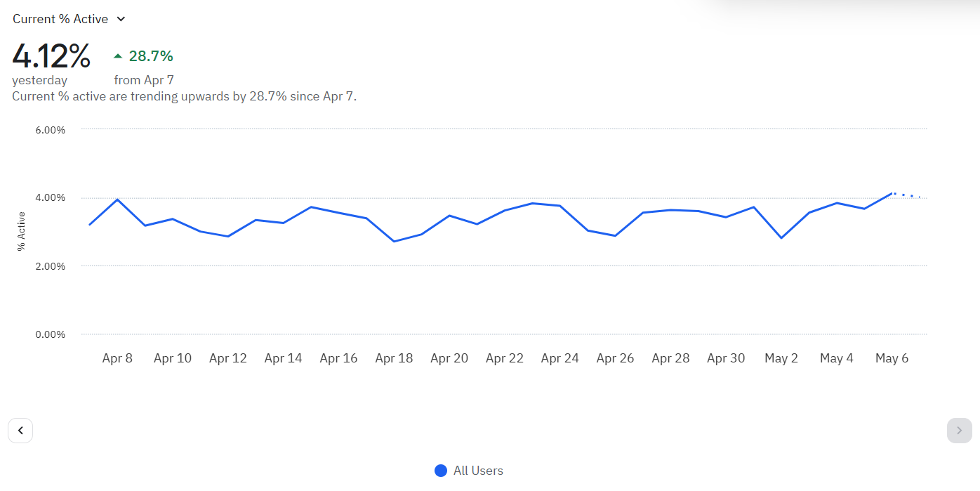This screenshot has width=980, height=491.
Task: Select the Apr 24 axis label
Action: pyautogui.click(x=560, y=358)
